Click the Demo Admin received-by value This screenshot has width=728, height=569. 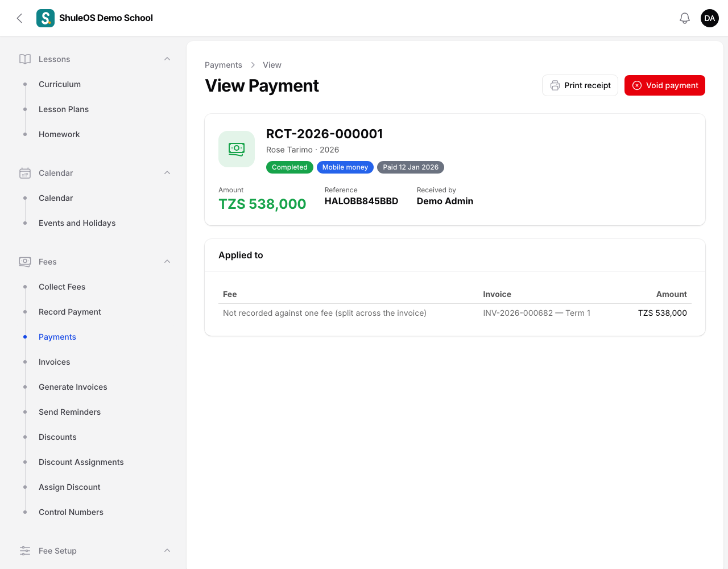pos(445,201)
